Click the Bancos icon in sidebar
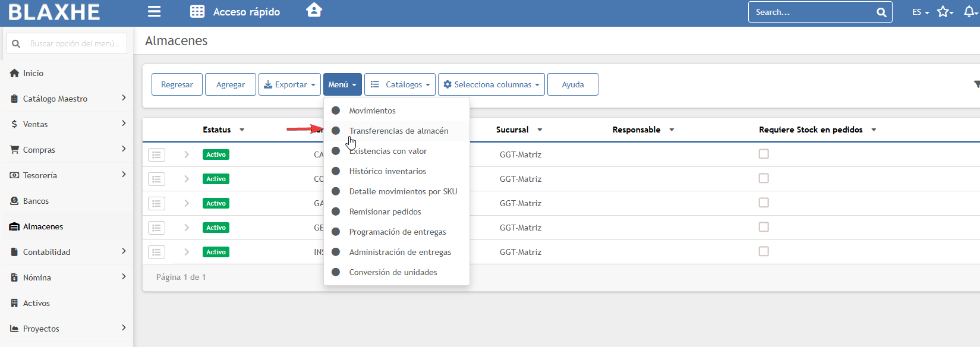The image size is (980, 347). tap(14, 201)
